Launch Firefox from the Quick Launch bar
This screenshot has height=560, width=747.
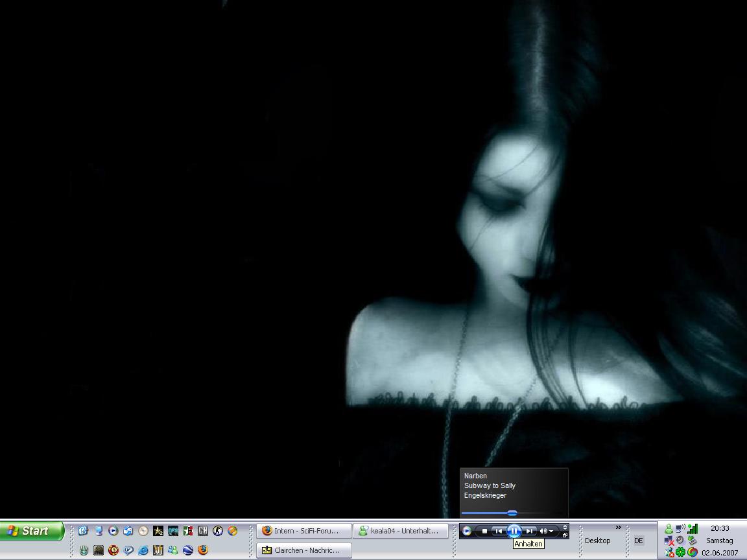click(x=203, y=550)
